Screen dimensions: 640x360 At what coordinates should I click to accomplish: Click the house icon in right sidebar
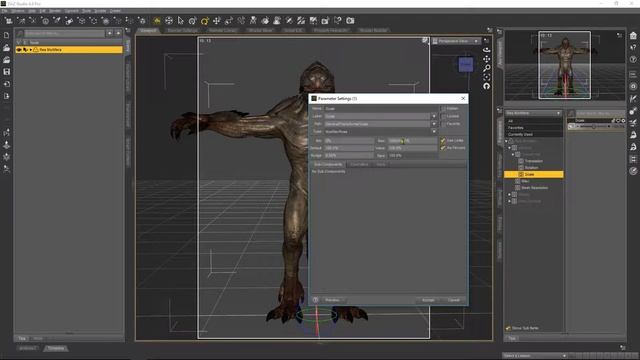coord(633,36)
